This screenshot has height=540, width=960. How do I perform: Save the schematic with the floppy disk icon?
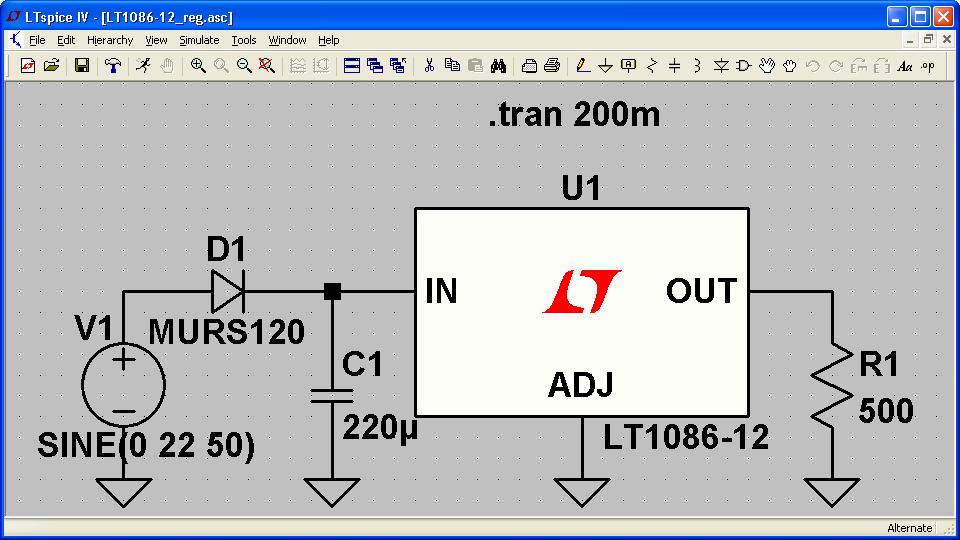point(81,66)
